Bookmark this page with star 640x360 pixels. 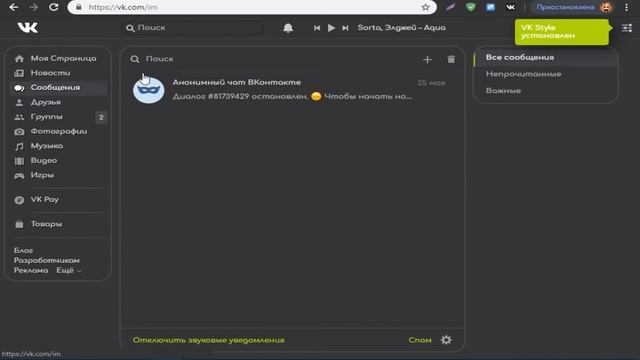coord(426,7)
